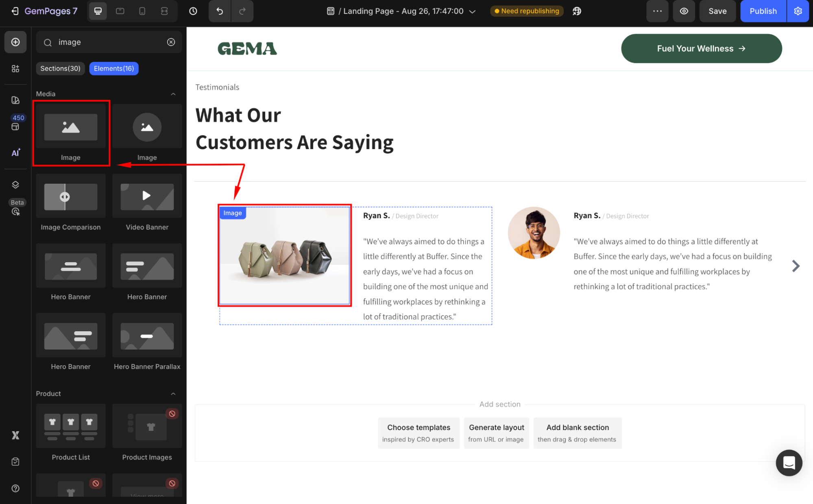The height and width of the screenshot is (504, 813).
Task: Click Add blank section button
Action: point(577,433)
